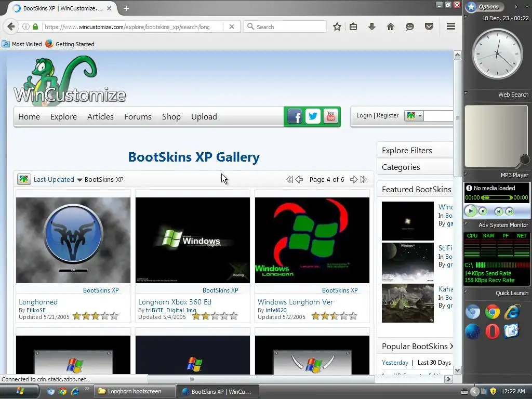This screenshot has width=532, height=399.
Task: Visit WinCustomize YouTube channel
Action: pos(330,117)
